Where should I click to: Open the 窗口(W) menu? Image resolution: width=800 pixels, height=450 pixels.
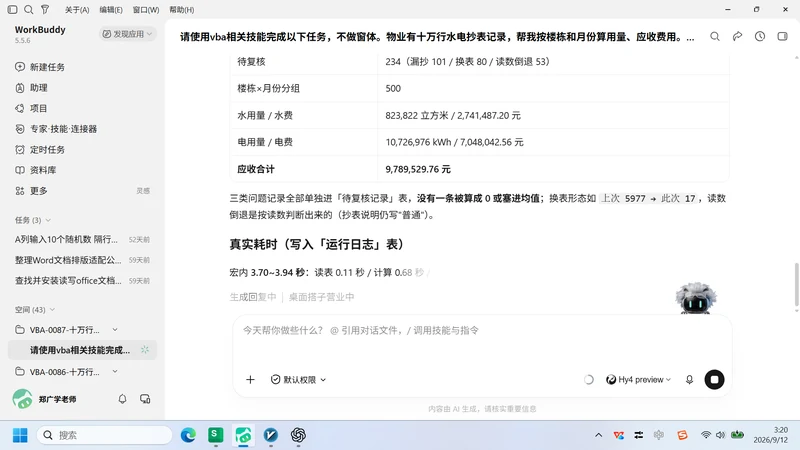pos(145,10)
